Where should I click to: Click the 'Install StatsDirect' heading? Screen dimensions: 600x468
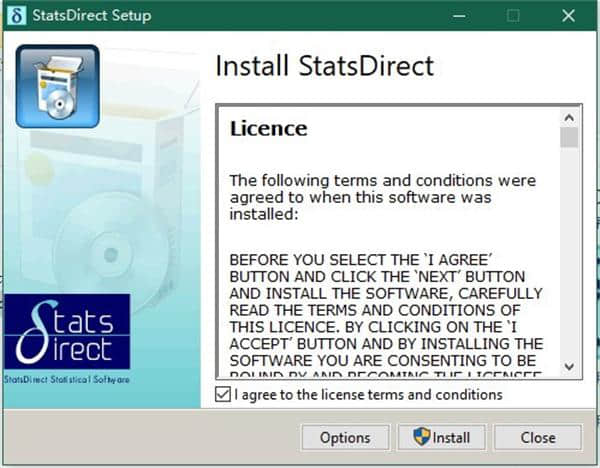(x=325, y=67)
